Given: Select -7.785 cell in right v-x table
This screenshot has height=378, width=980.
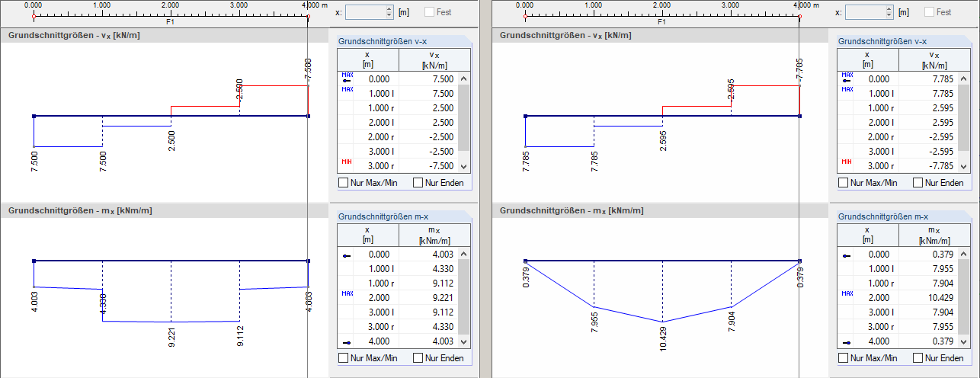Looking at the screenshot, I should coord(927,166).
